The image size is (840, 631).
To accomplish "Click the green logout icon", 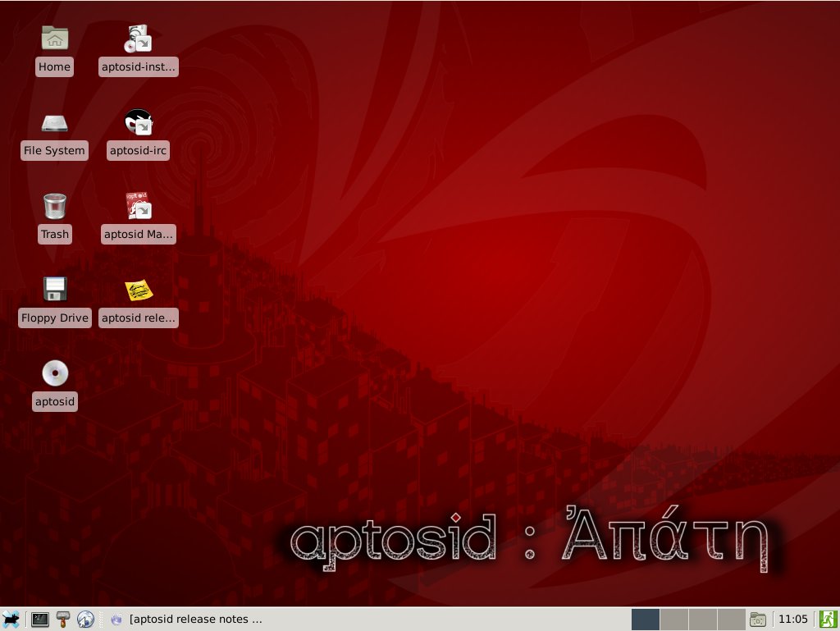I will (829, 620).
